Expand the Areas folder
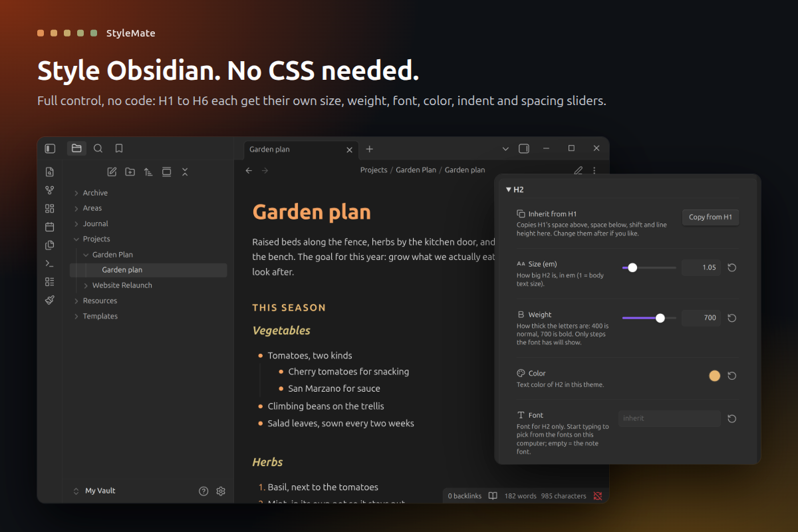 pos(76,208)
